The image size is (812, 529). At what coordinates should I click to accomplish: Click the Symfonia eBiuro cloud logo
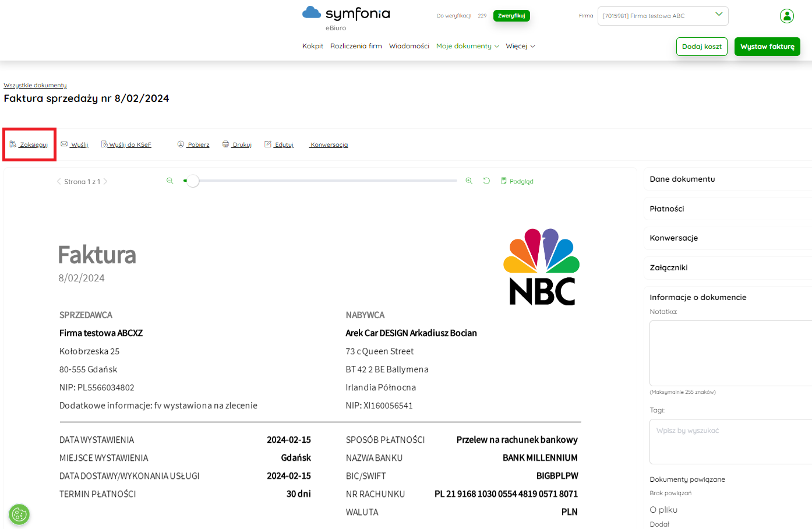click(x=346, y=18)
